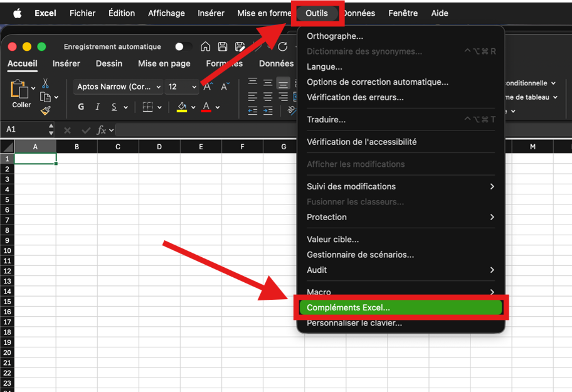The height and width of the screenshot is (392, 572).
Task: Click the Align Top icon
Action: [252, 82]
